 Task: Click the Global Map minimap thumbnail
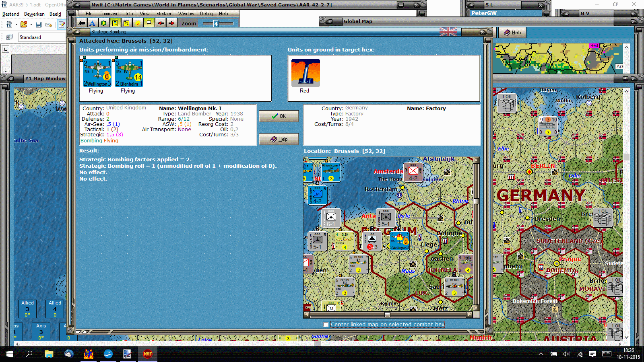coord(559,58)
